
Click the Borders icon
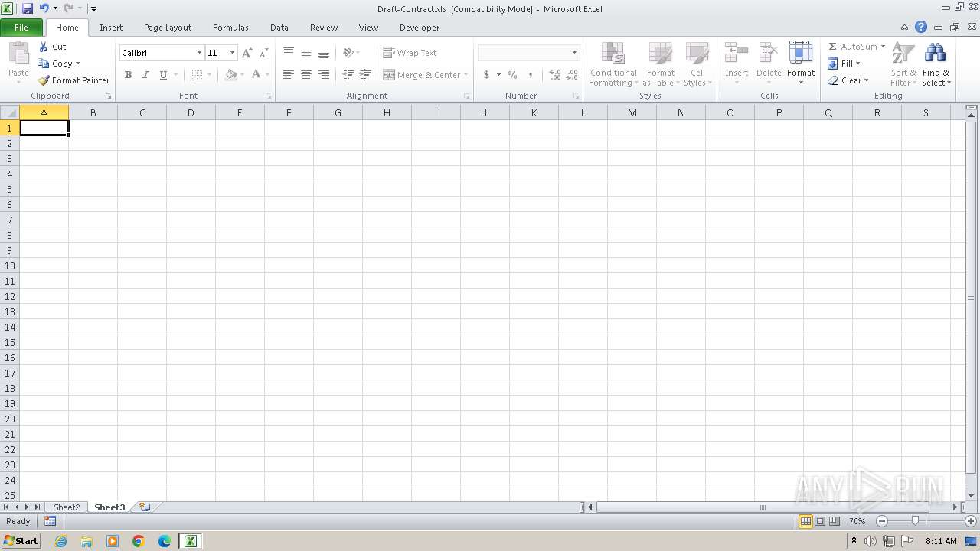click(197, 75)
